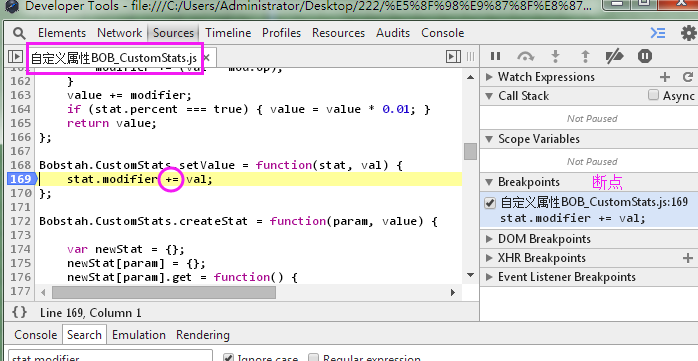
Task: Select the Sources panel tab
Action: [x=173, y=33]
